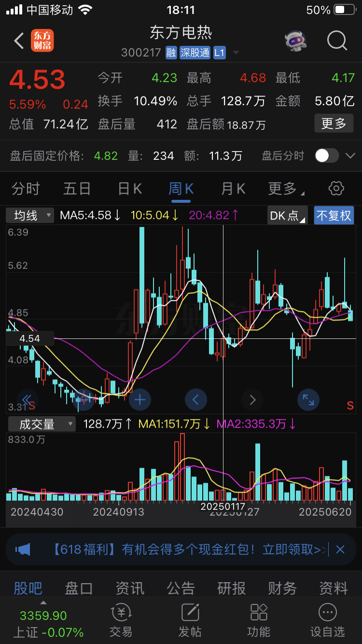Go back with the left arrow

(19, 41)
